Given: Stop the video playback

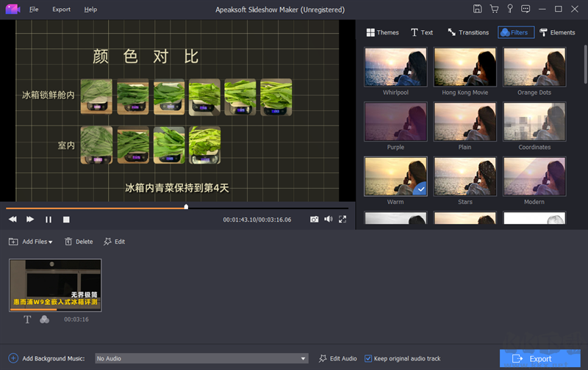Looking at the screenshot, I should click(66, 220).
